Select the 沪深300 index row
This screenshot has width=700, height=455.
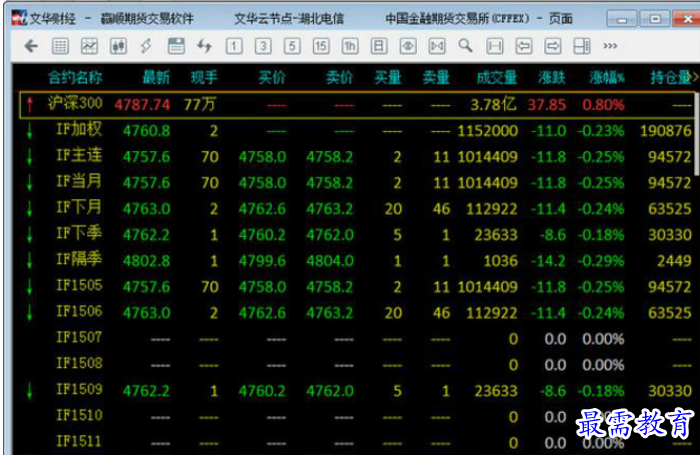tap(357, 105)
